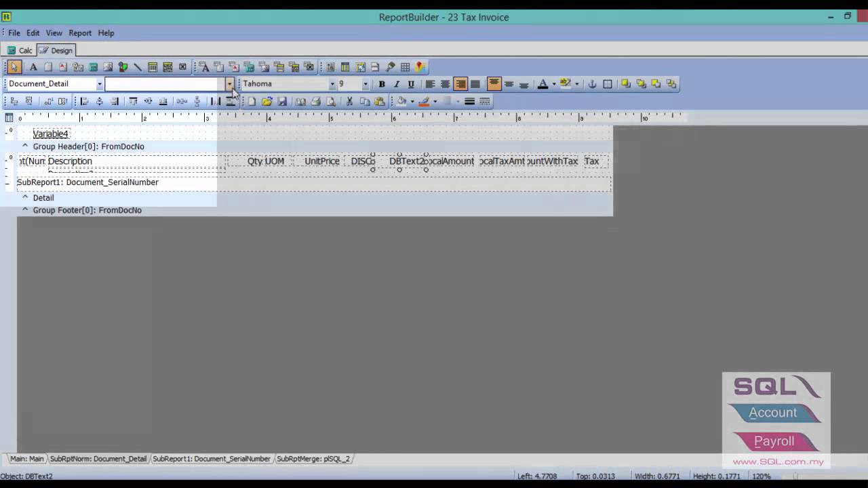Screen dimensions: 868x488
Task: Select the Memo component tool
Action: (x=48, y=67)
